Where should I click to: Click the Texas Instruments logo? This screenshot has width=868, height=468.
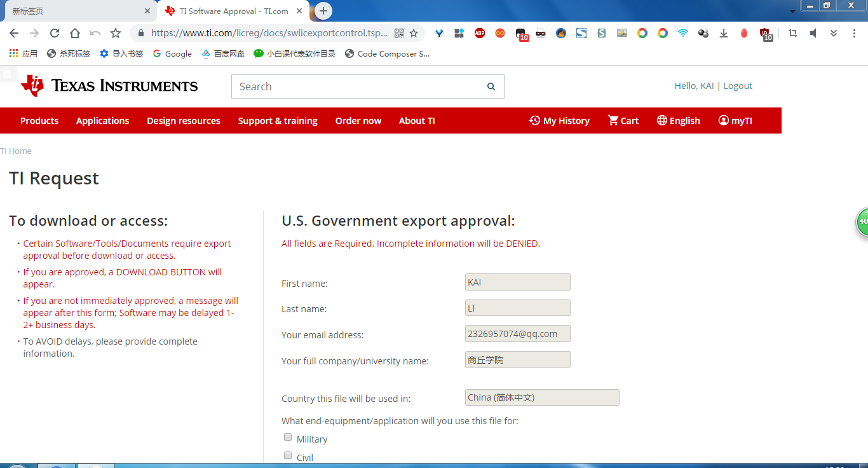point(109,86)
